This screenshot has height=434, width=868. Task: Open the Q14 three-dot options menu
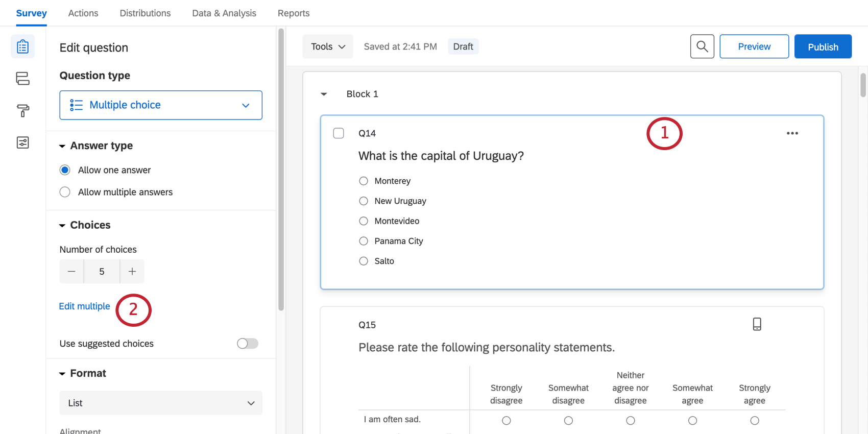(x=792, y=133)
